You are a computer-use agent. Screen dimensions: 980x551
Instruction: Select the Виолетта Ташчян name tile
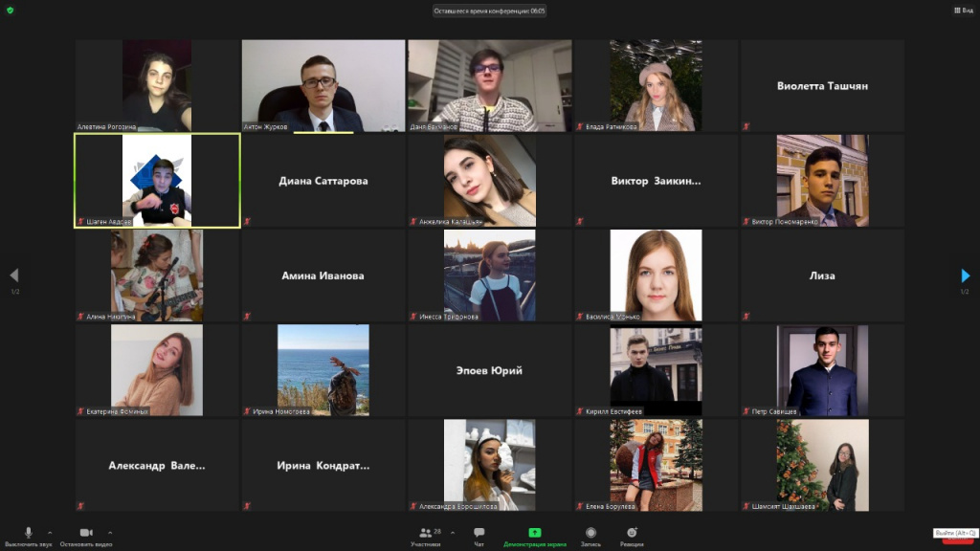coord(822,85)
